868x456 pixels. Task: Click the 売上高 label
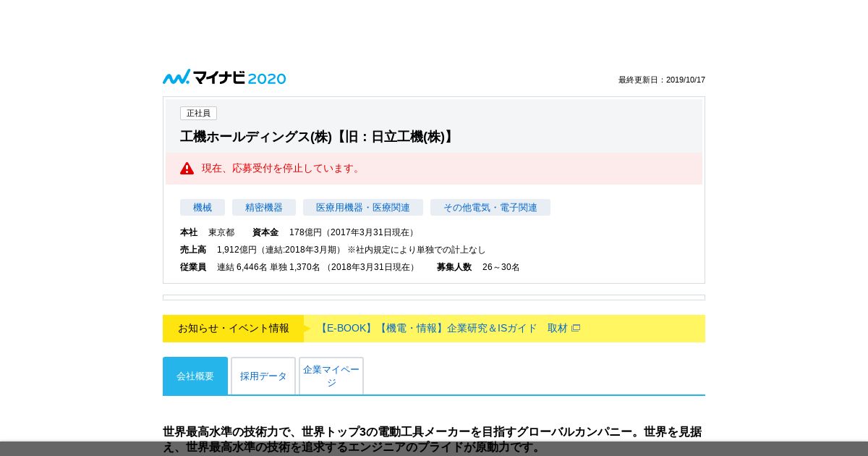click(193, 250)
